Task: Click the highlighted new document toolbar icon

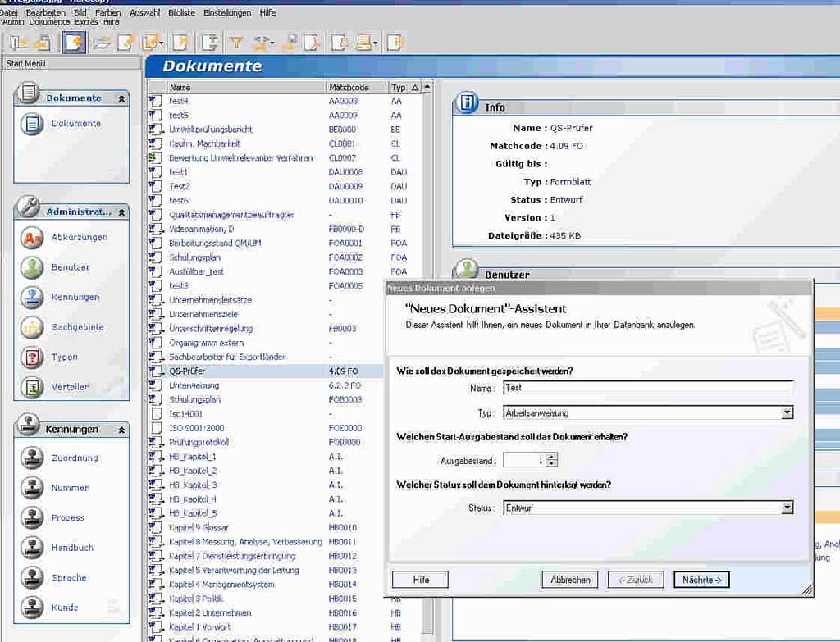Action: [74, 43]
